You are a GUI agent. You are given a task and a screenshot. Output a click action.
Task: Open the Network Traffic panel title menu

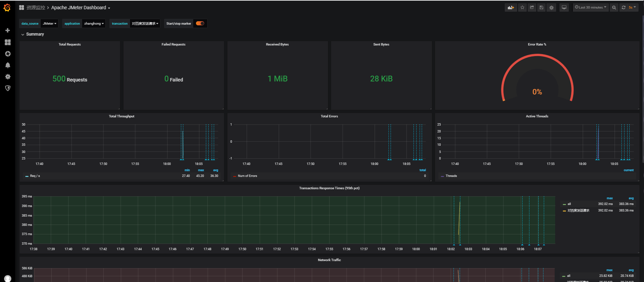pos(329,260)
